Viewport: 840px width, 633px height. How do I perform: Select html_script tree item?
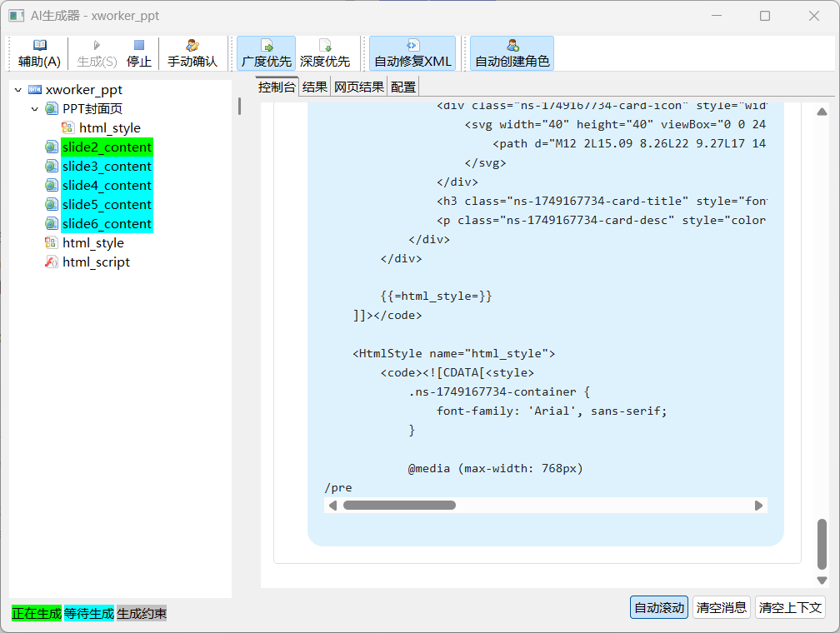[x=96, y=262]
